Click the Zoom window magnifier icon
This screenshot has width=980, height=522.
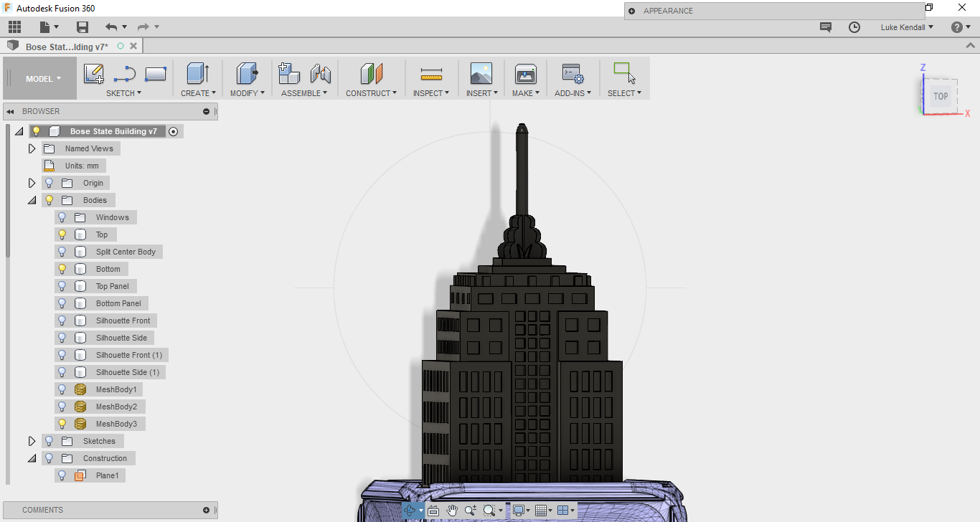[489, 511]
